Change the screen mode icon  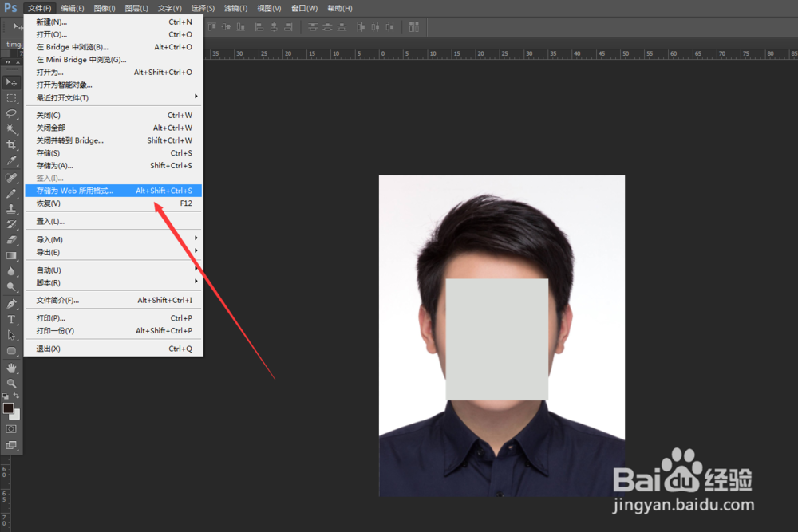[11, 445]
